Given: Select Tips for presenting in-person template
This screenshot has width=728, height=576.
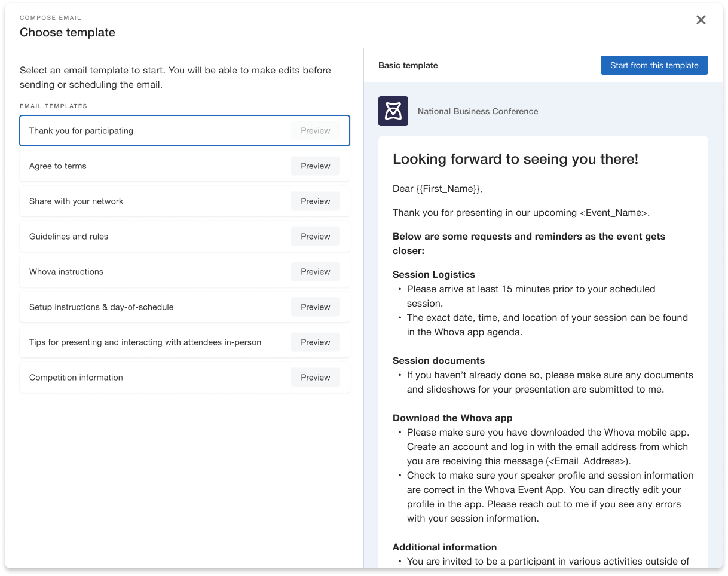Looking at the screenshot, I should [x=145, y=342].
